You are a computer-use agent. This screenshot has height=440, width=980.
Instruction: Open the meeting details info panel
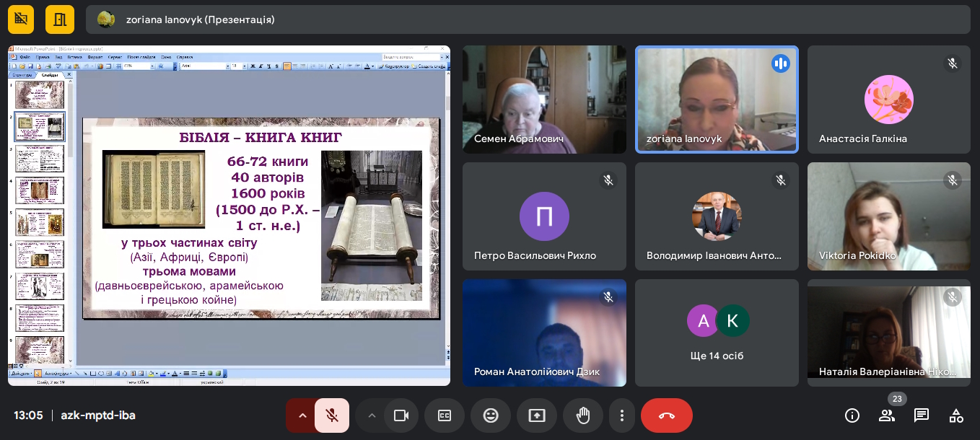pyautogui.click(x=852, y=415)
